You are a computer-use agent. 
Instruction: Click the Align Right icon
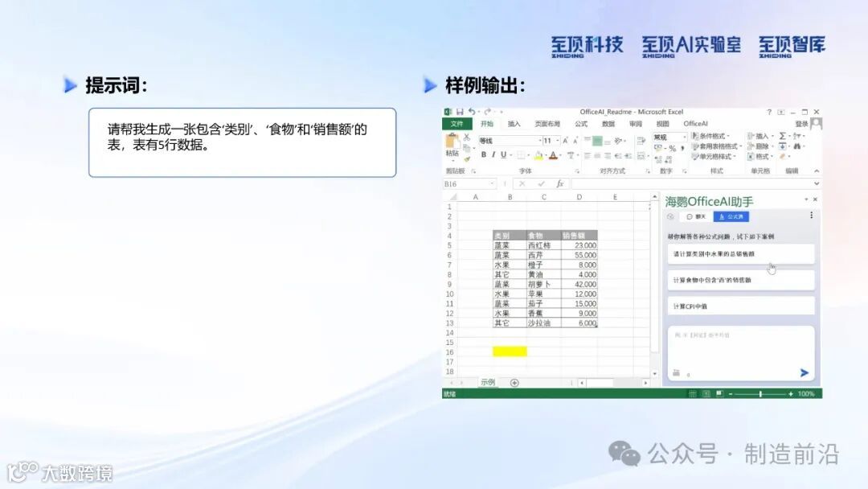(608, 155)
